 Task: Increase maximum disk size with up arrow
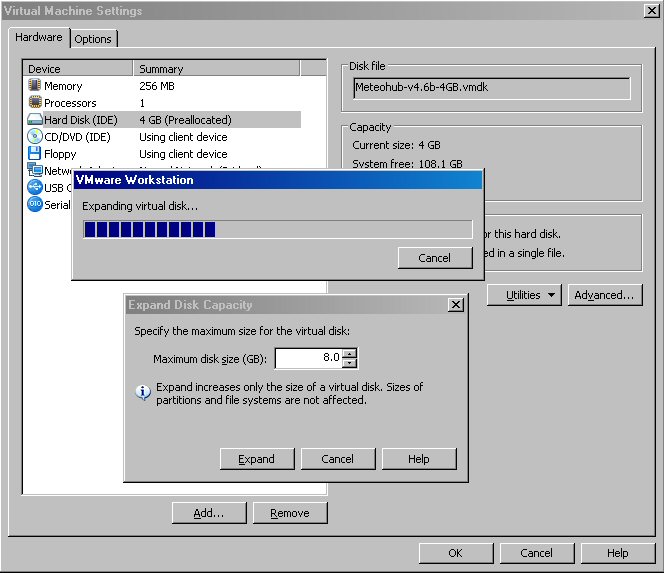pos(349,353)
